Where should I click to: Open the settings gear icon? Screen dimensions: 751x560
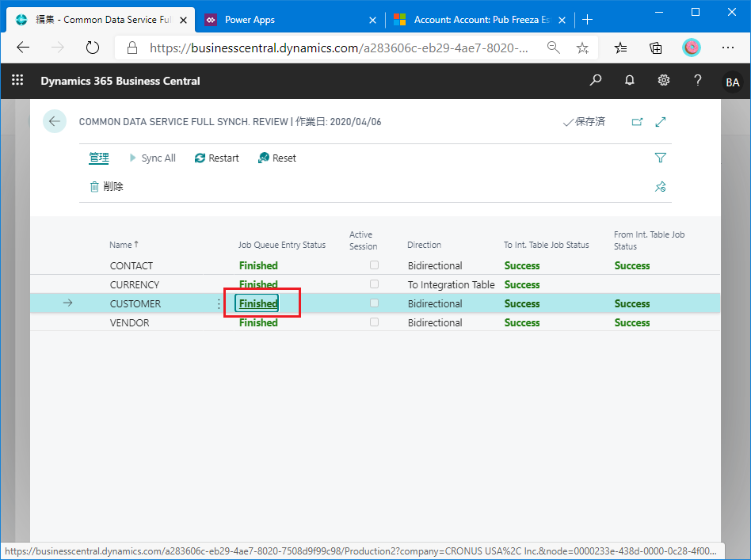pyautogui.click(x=663, y=80)
